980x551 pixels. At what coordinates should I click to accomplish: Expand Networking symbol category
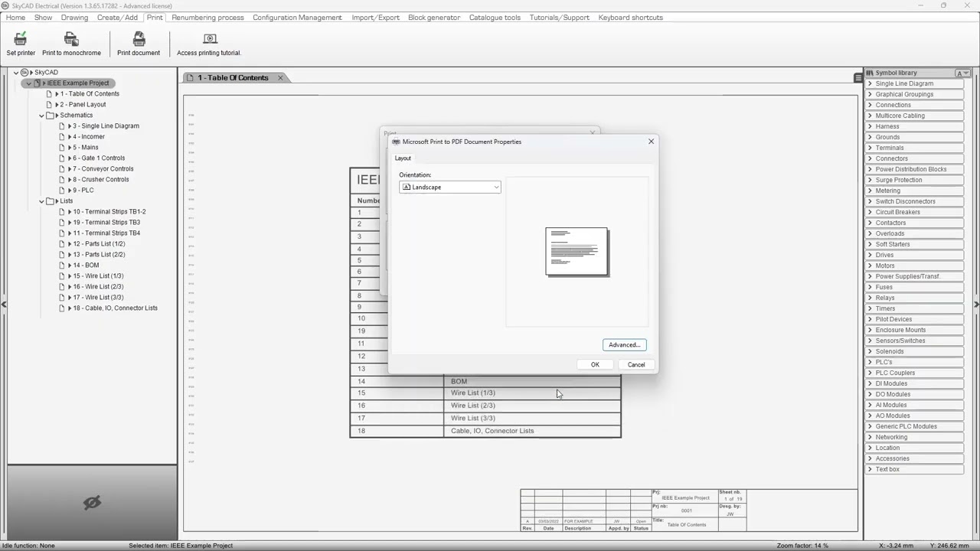(x=870, y=437)
